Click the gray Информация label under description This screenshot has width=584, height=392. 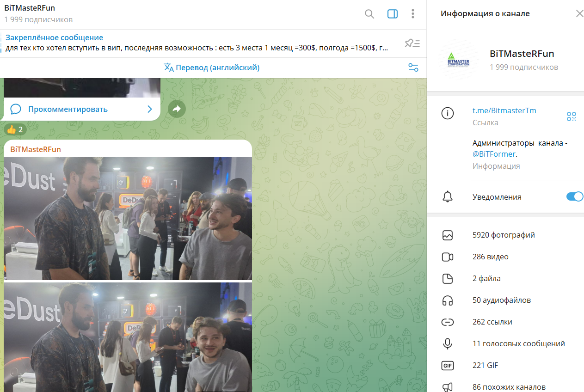496,166
